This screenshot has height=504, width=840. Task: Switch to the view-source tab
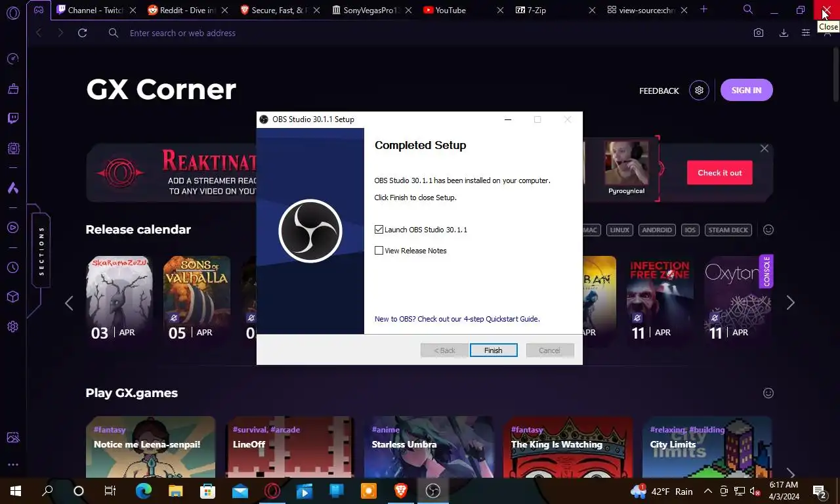click(647, 10)
